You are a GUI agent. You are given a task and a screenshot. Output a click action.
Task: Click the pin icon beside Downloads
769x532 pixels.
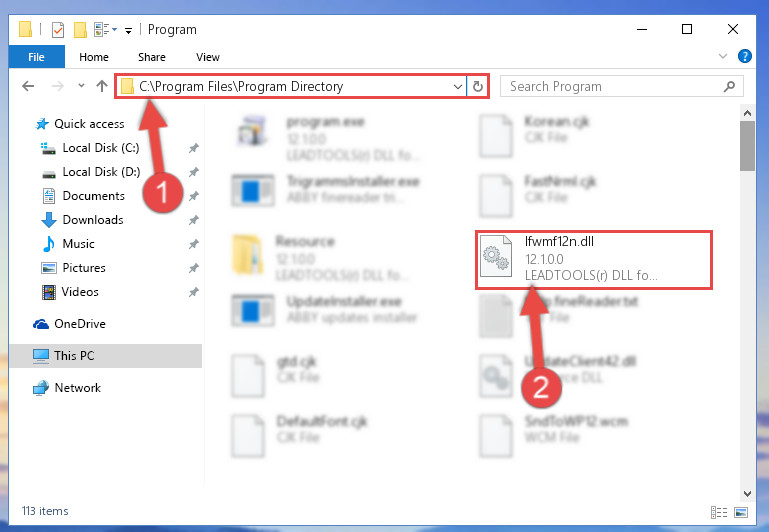click(194, 220)
